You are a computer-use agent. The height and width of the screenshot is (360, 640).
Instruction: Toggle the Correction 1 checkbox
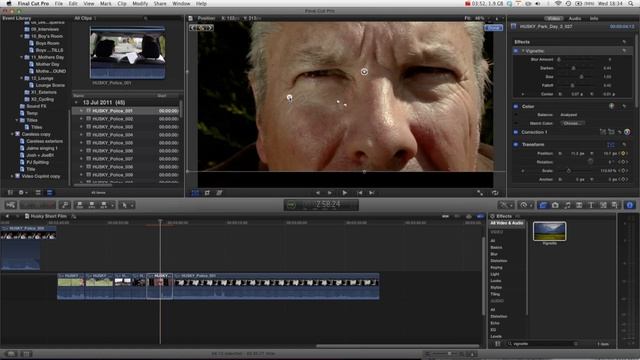(x=516, y=132)
